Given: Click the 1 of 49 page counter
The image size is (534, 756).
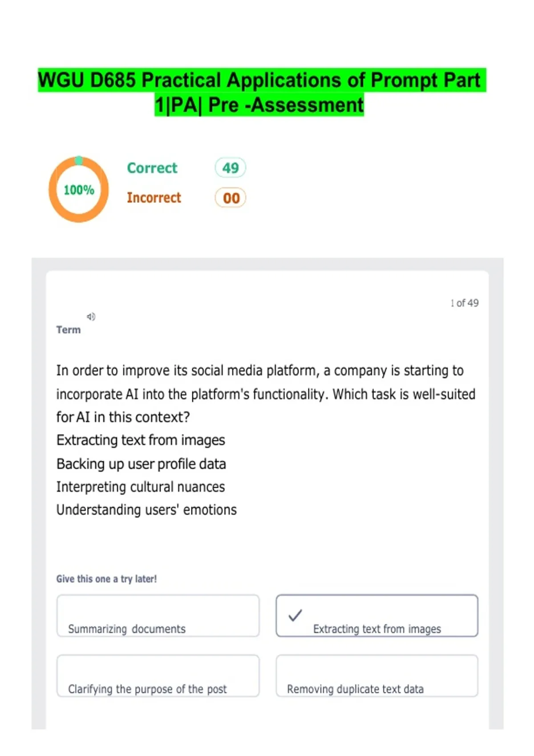Looking at the screenshot, I should point(464,303).
